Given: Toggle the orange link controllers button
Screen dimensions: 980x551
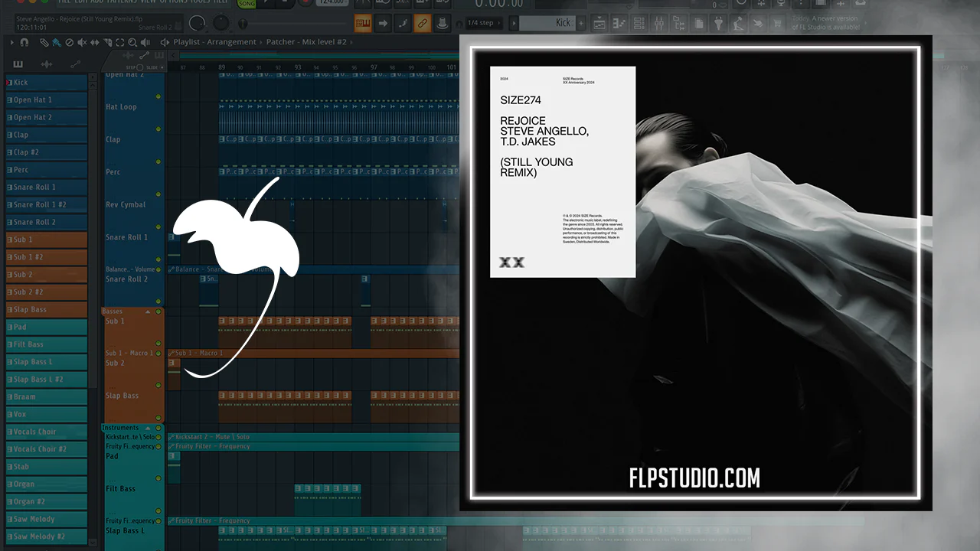Looking at the screenshot, I should (x=422, y=24).
